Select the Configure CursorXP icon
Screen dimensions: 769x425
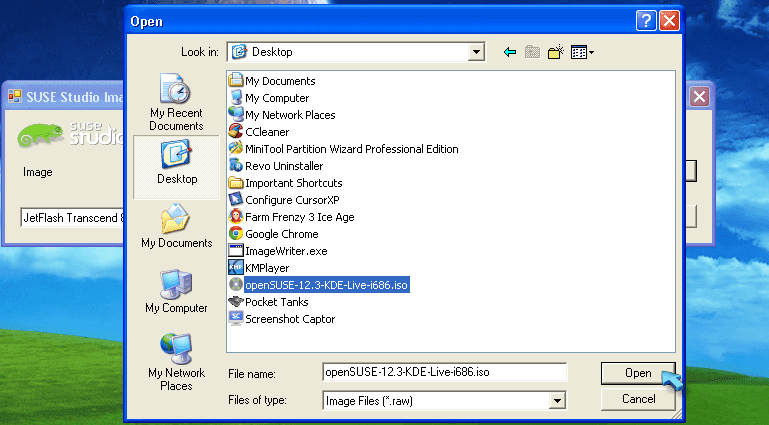pyautogui.click(x=236, y=200)
